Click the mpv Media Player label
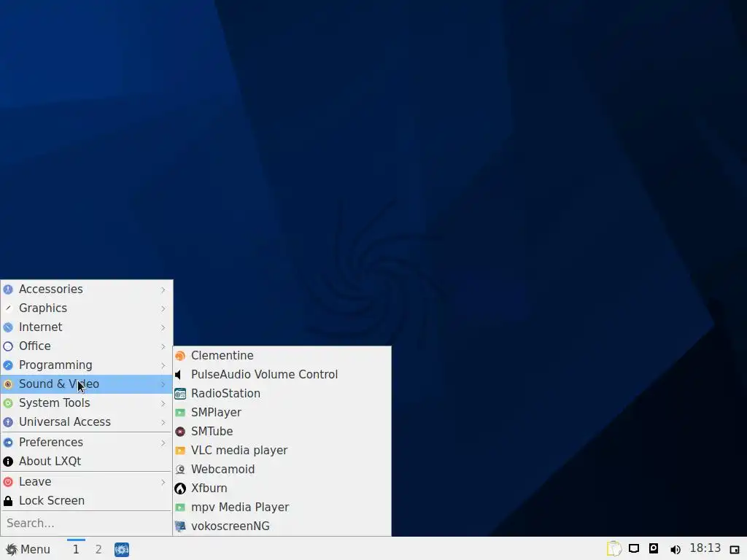Viewport: 747px width, 560px height. point(240,507)
